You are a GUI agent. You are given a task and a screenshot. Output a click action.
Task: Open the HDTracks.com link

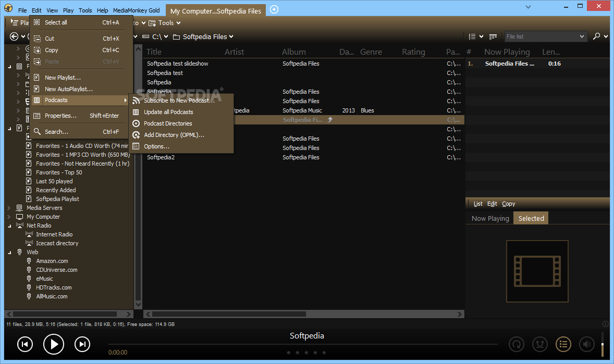pos(54,287)
